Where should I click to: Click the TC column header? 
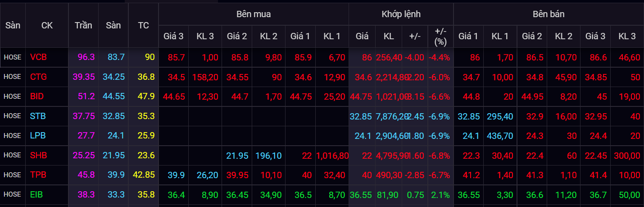[143, 26]
